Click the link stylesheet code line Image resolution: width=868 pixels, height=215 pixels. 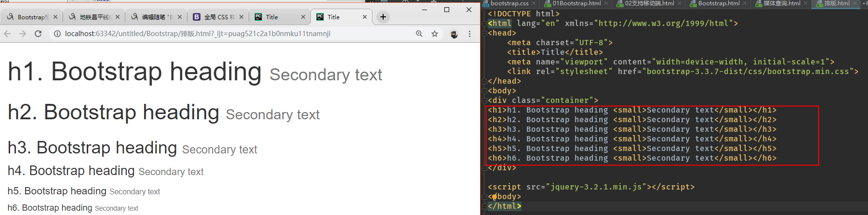point(682,72)
